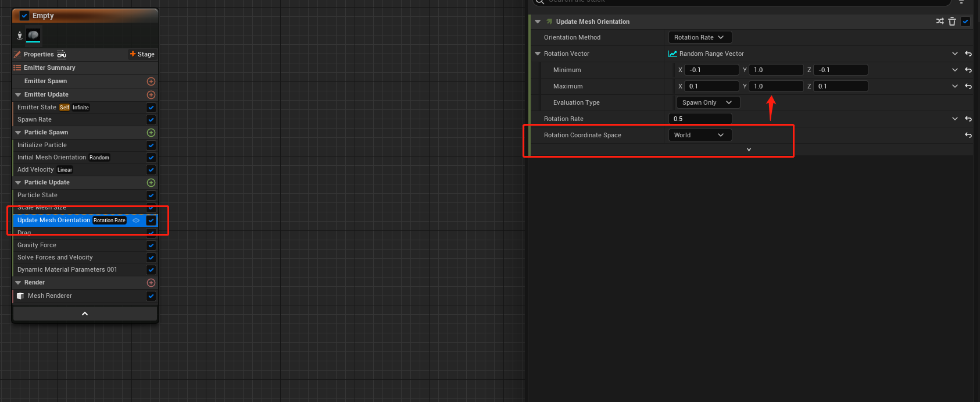Click the Stage button

click(142, 54)
